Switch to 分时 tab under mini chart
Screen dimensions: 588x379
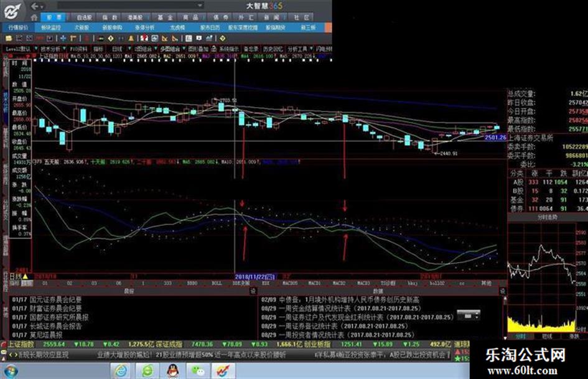point(520,336)
